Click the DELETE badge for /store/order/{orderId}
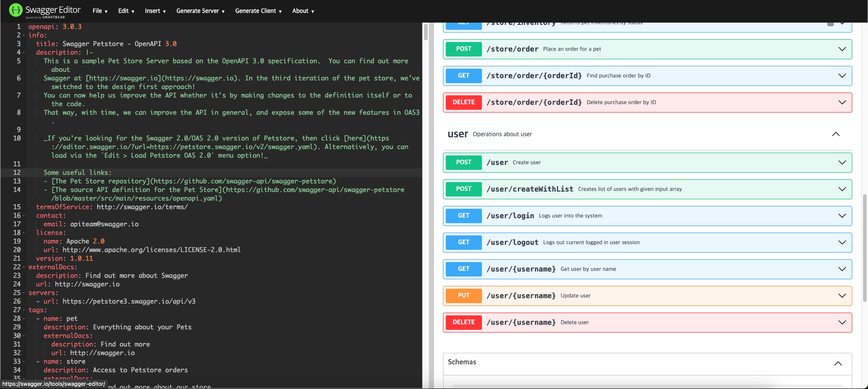 tap(463, 103)
